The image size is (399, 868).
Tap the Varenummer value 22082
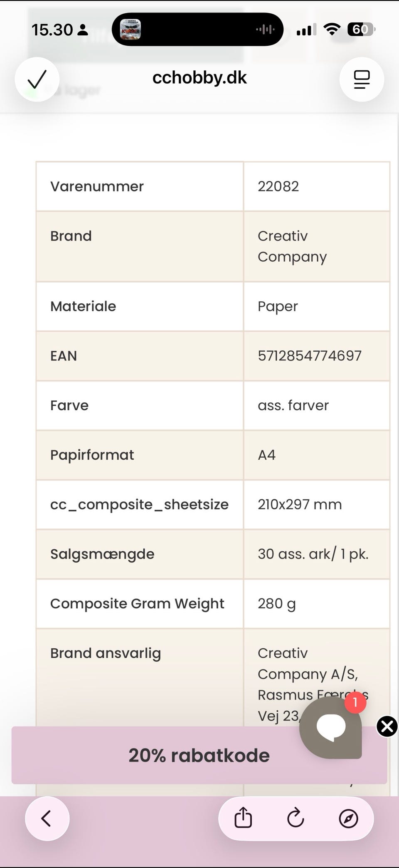click(278, 186)
